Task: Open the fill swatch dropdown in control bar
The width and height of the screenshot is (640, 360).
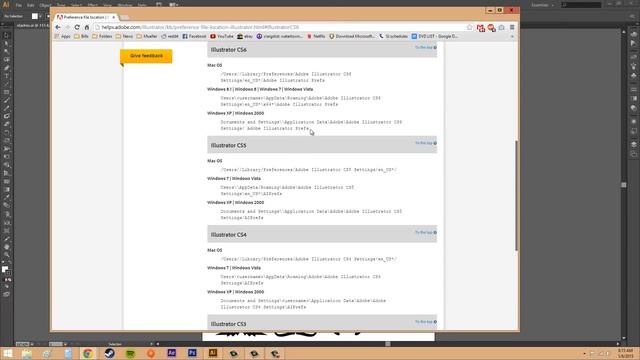Action: (x=40, y=16)
